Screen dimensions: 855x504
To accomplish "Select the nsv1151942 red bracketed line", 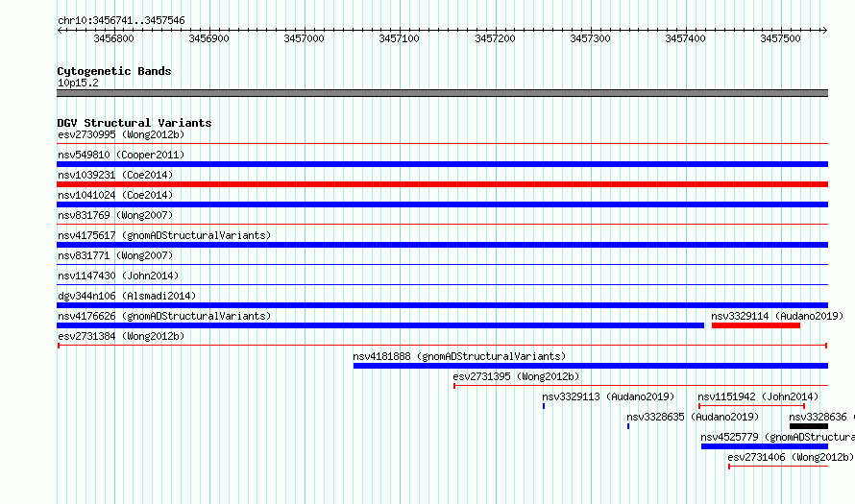I will (751, 406).
